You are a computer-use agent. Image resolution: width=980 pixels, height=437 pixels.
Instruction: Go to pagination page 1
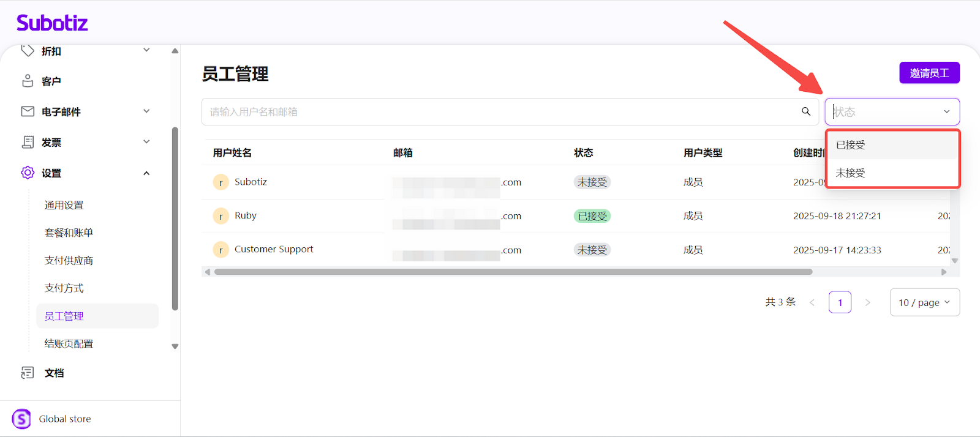coord(840,302)
